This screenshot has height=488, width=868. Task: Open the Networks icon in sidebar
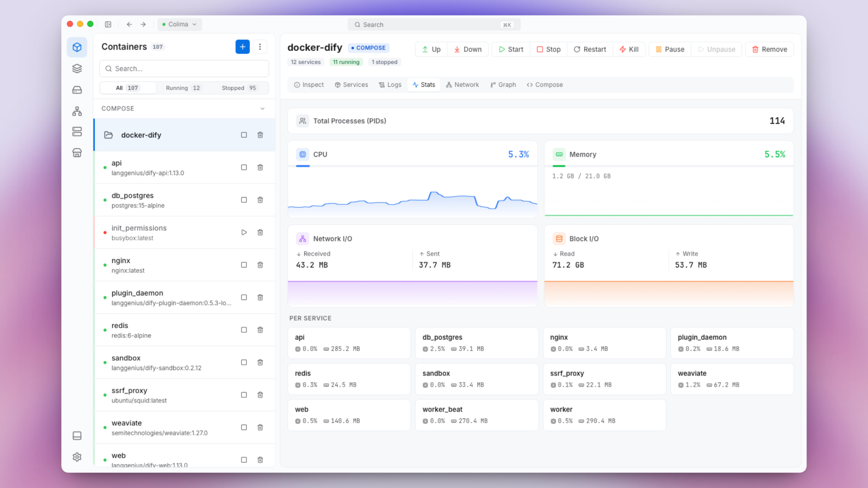pos(77,111)
